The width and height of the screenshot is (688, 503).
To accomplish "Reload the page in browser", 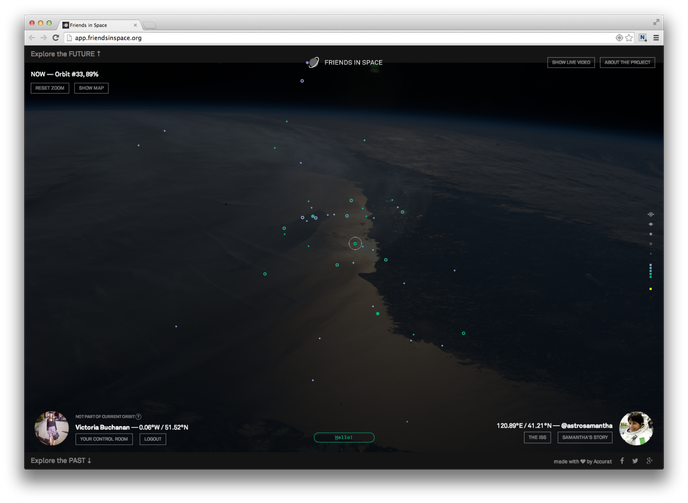I will (56, 38).
